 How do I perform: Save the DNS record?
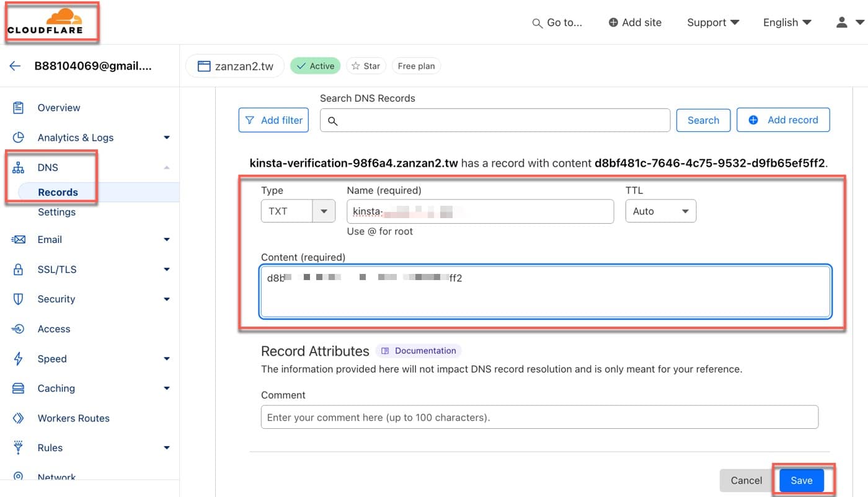coord(802,480)
